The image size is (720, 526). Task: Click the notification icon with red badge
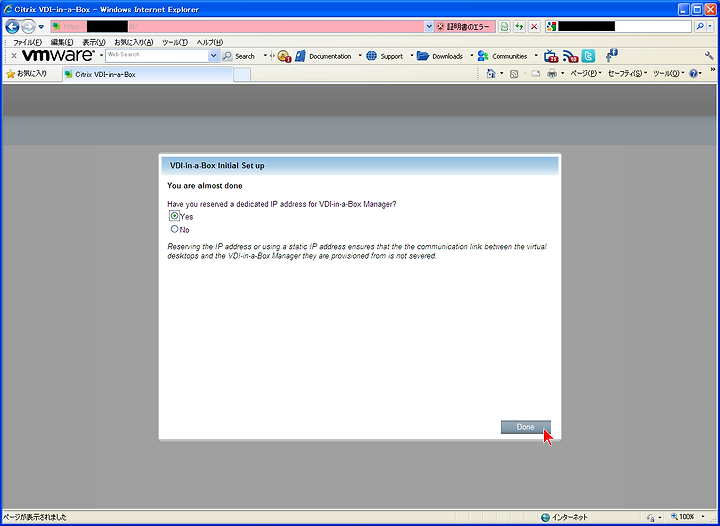pyautogui.click(x=284, y=56)
